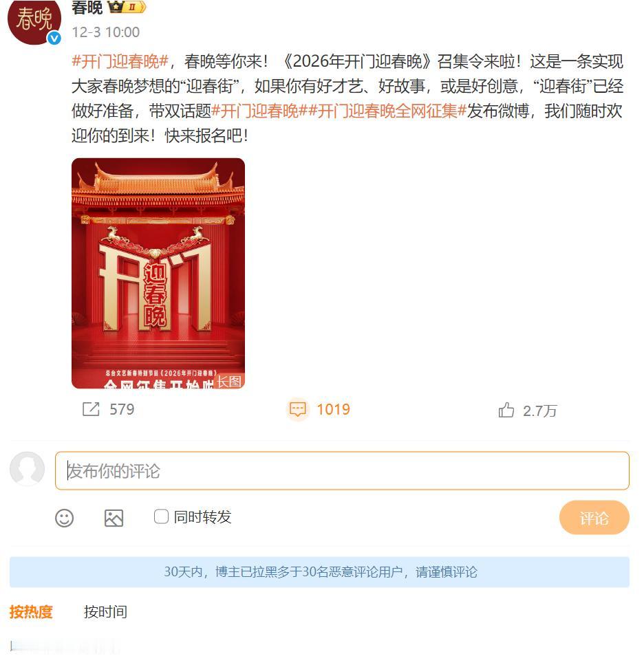
Task: Open the 春晚 profile avatar
Action: [x=34, y=22]
